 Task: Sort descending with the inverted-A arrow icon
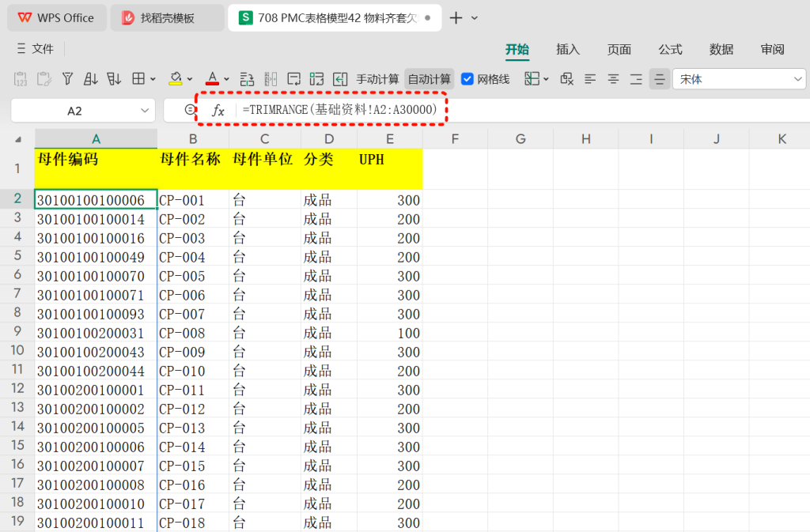pos(114,79)
